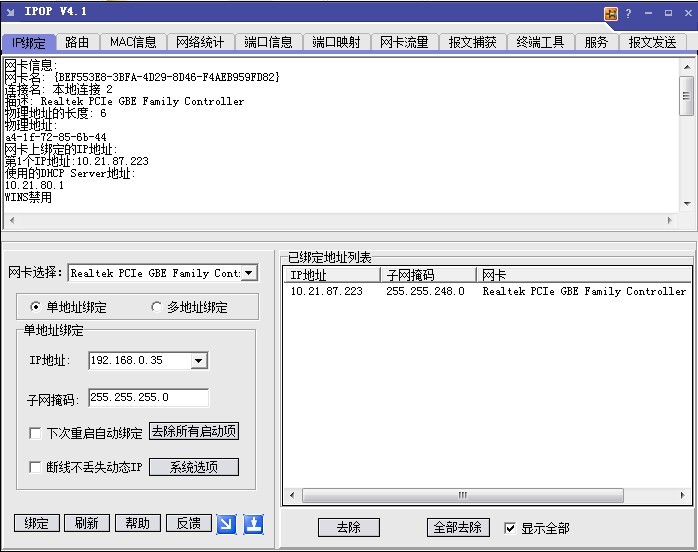Click the IPOP logo in the title bar
The image size is (698, 552).
10,12
